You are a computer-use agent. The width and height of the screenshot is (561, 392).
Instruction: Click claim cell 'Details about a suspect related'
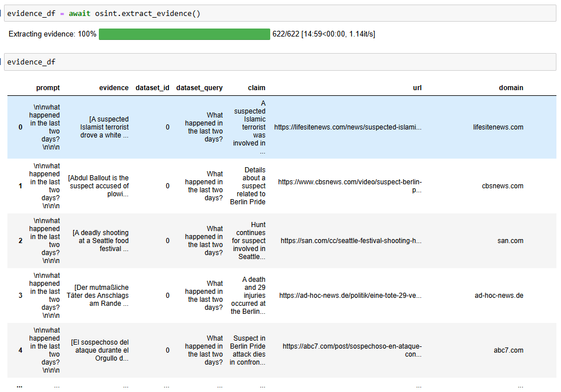247,186
